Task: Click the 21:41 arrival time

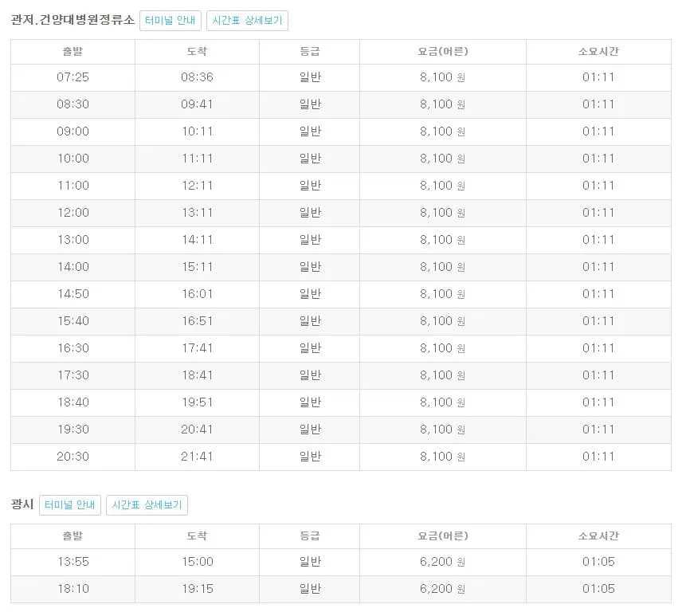Action: click(197, 457)
